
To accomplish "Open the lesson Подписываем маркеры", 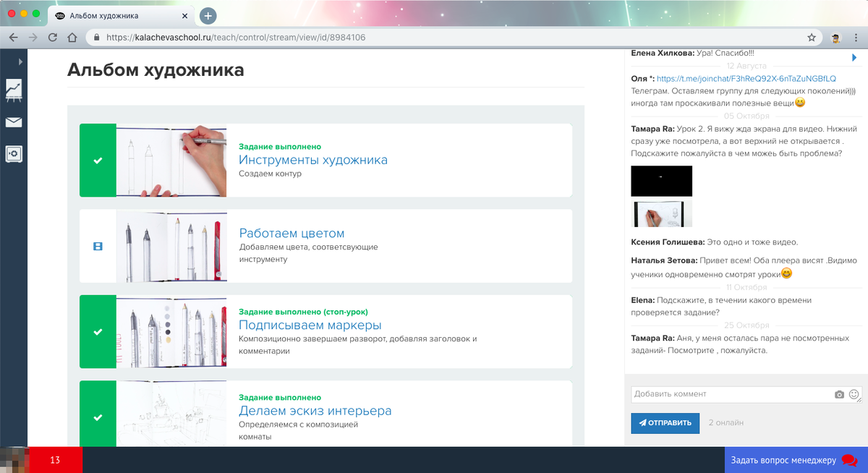I will click(x=310, y=325).
